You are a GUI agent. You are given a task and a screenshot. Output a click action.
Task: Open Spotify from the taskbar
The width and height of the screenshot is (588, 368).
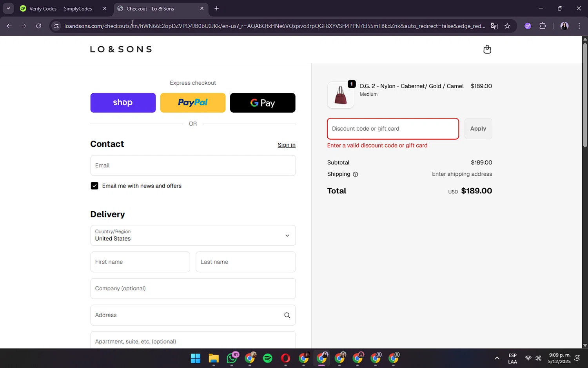point(268,358)
